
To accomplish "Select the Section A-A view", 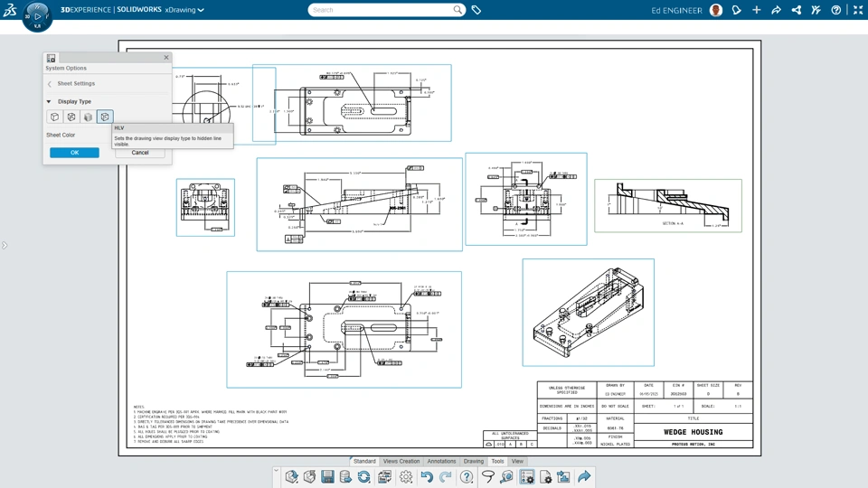I will click(668, 206).
